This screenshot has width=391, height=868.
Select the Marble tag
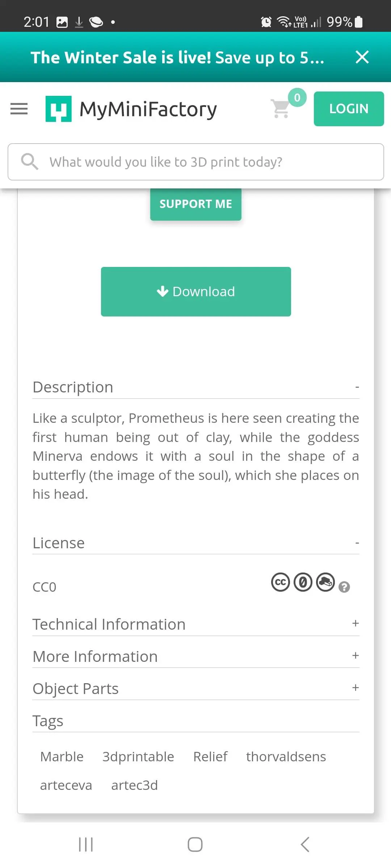pos(62,757)
